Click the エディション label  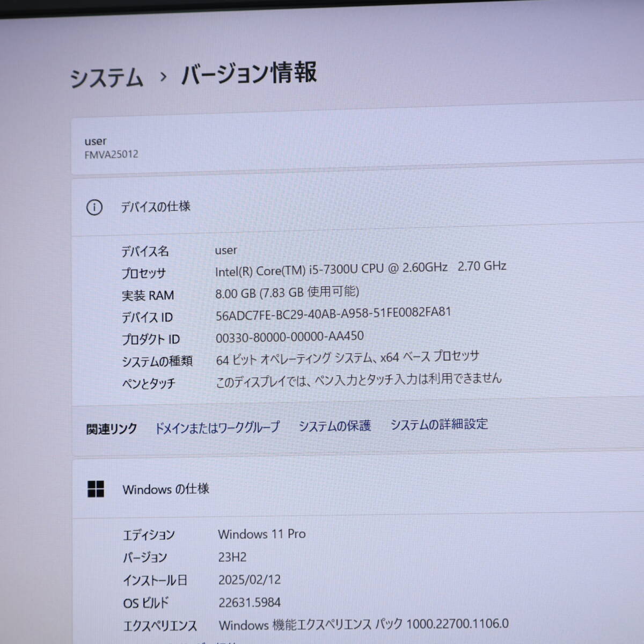click(x=149, y=535)
